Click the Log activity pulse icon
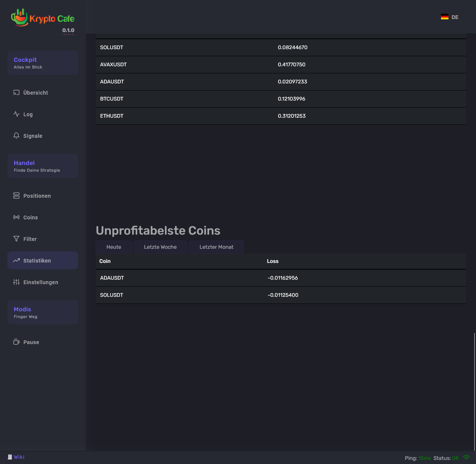Screen dimensions: 476x464 16,114
